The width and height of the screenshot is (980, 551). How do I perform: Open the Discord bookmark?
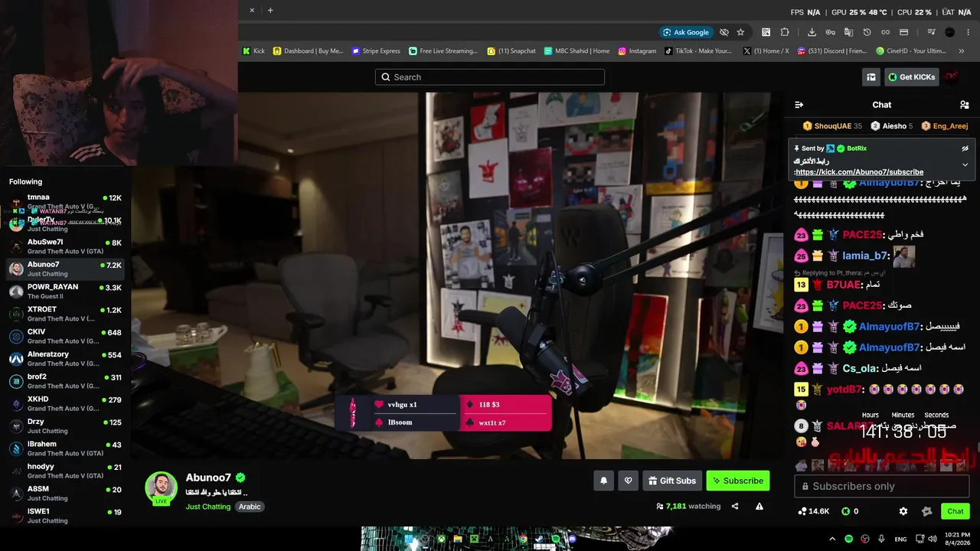(831, 51)
